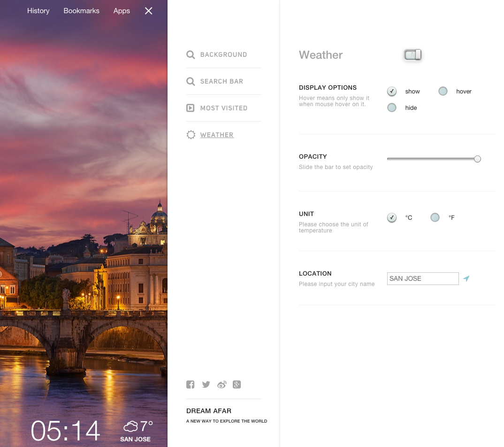
Task: Open the Bookmarks link
Action: pyautogui.click(x=81, y=11)
